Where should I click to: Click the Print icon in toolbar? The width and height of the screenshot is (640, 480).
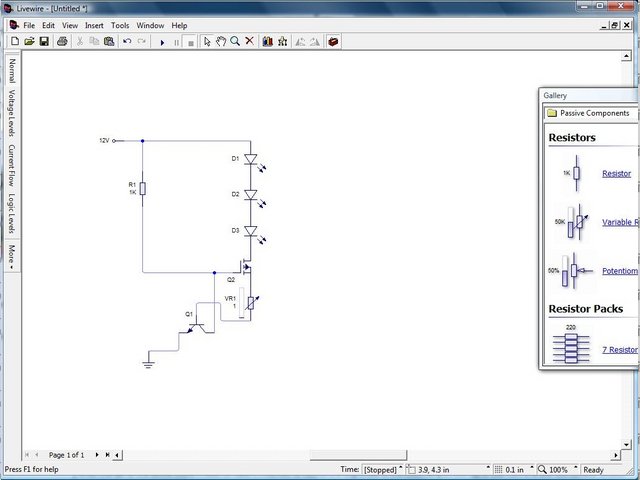tap(62, 41)
